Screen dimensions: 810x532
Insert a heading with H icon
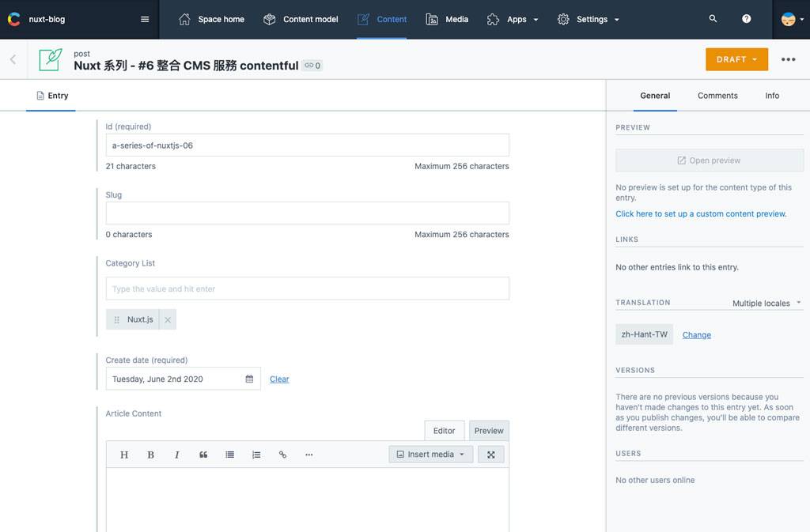click(x=124, y=455)
